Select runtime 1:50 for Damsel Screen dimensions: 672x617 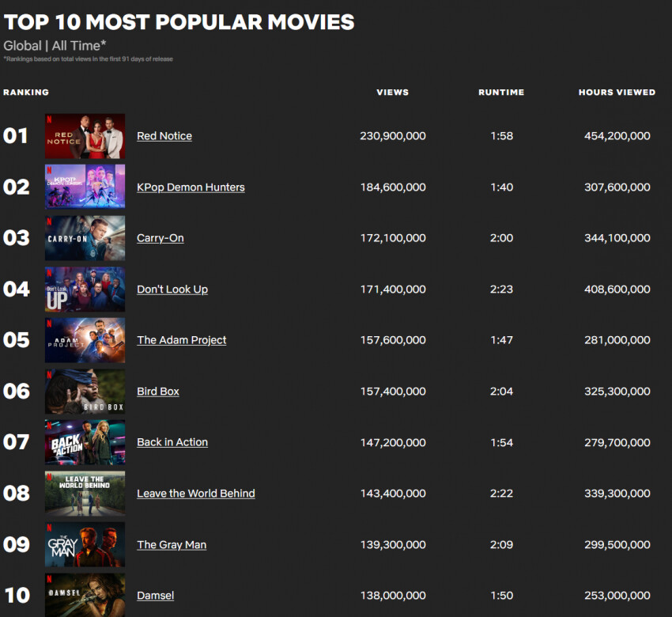[501, 596]
